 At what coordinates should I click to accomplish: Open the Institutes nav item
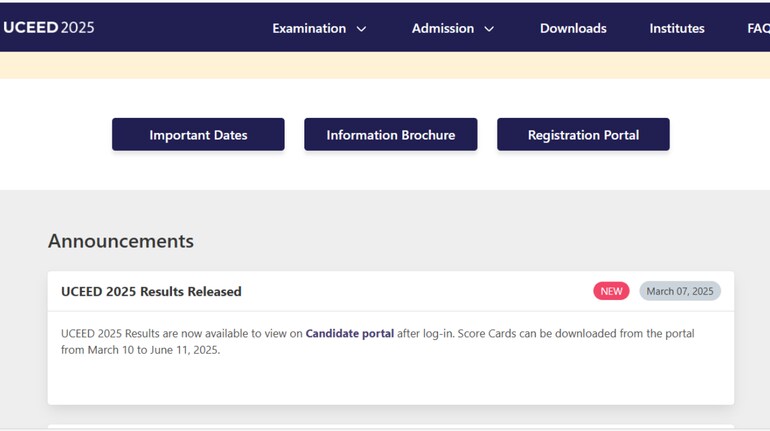point(677,28)
